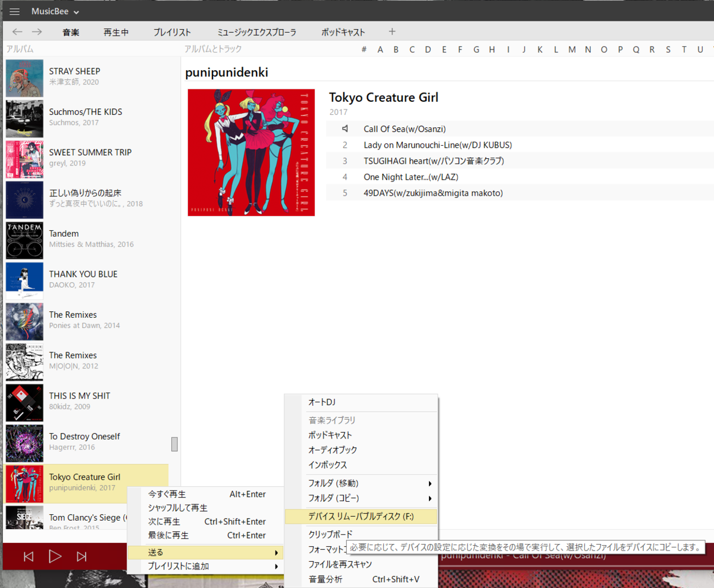Choose 音量分析 menu item
714x588 pixels.
(361, 579)
